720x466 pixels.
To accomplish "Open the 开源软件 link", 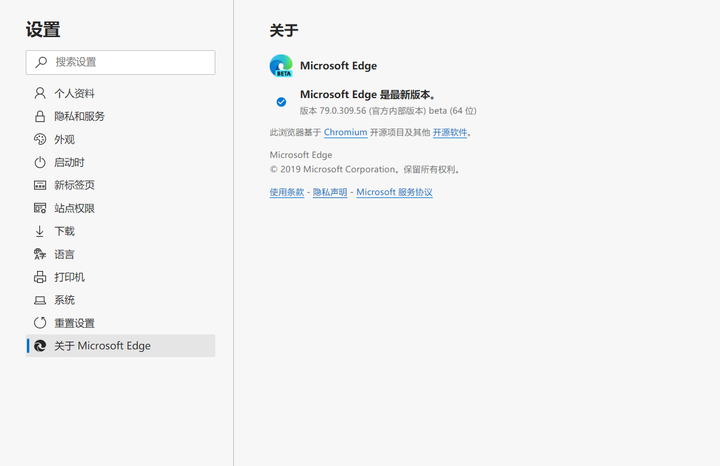I will click(450, 132).
